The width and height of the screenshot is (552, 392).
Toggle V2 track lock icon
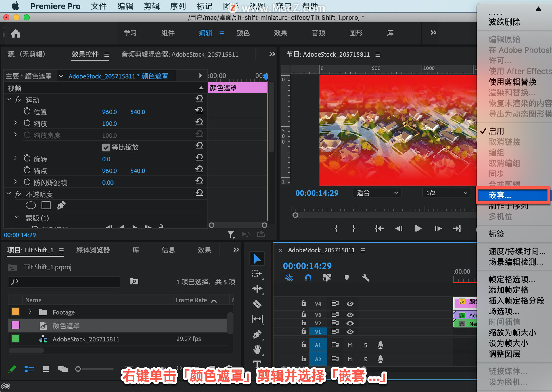click(304, 323)
